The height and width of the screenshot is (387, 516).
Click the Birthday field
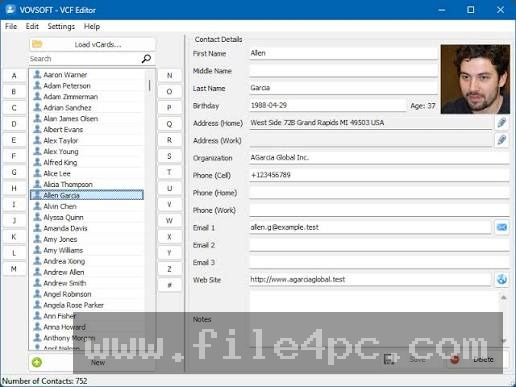(327, 105)
